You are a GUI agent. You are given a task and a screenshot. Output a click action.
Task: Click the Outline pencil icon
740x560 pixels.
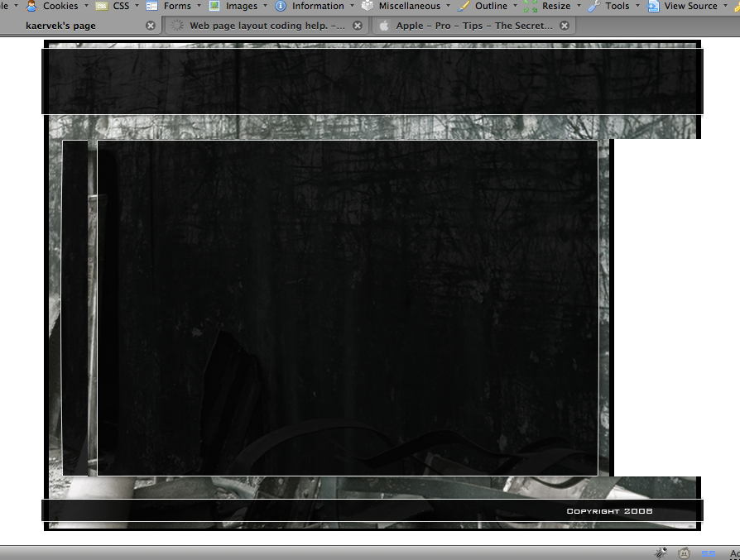point(464,6)
